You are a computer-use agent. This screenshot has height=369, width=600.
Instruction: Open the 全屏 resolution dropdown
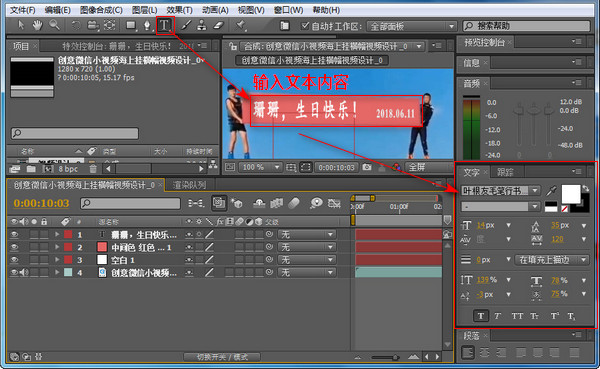(x=428, y=167)
